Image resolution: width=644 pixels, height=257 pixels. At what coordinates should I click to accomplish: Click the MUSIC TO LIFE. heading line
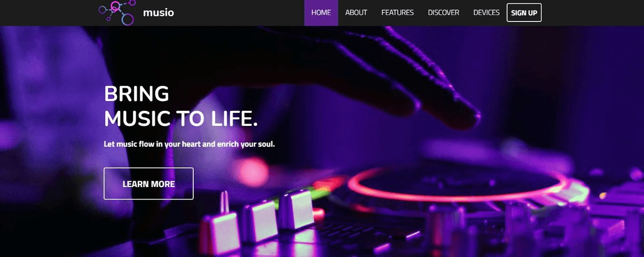181,118
